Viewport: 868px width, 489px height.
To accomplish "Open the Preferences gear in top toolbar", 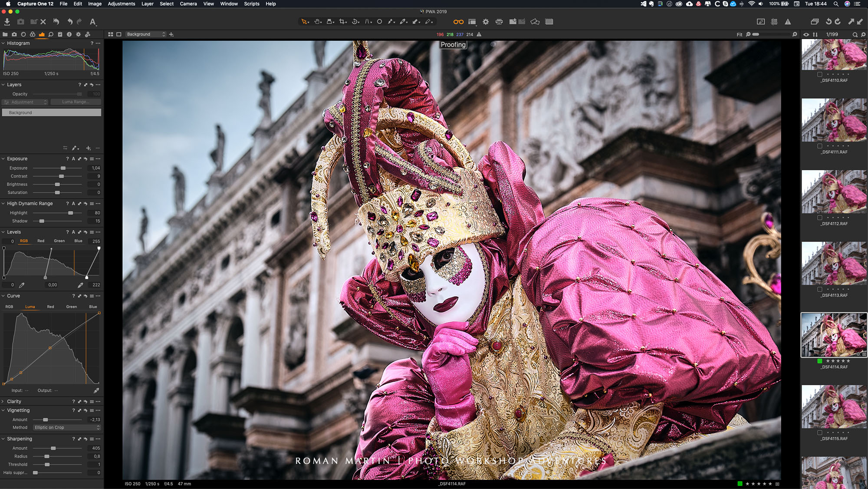I will 486,22.
